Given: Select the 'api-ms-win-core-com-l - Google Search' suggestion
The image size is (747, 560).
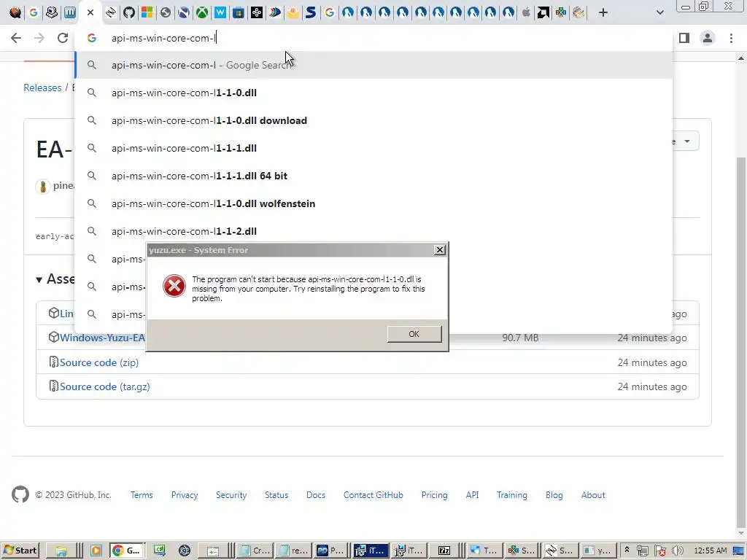Looking at the screenshot, I should coord(373,65).
